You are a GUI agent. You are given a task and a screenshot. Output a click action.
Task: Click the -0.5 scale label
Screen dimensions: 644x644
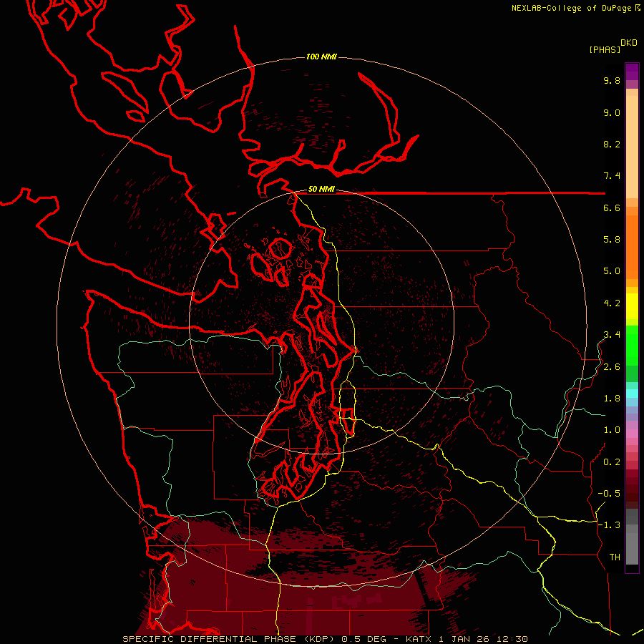tap(609, 494)
